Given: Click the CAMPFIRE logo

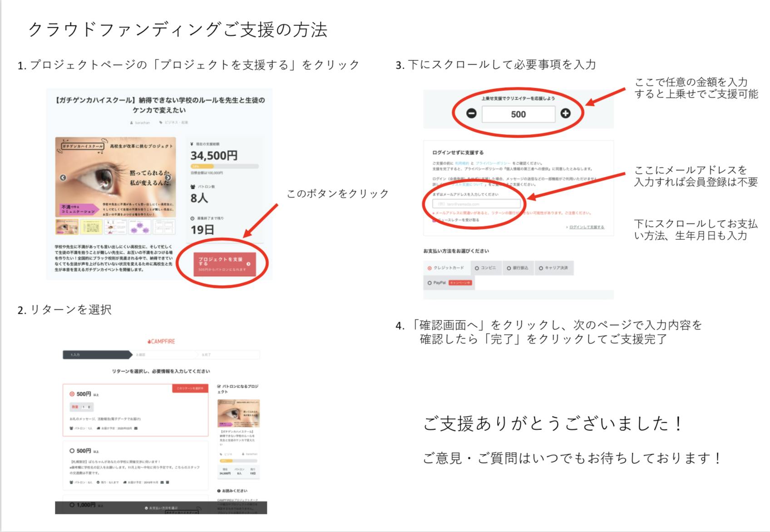Looking at the screenshot, I should click(161, 341).
